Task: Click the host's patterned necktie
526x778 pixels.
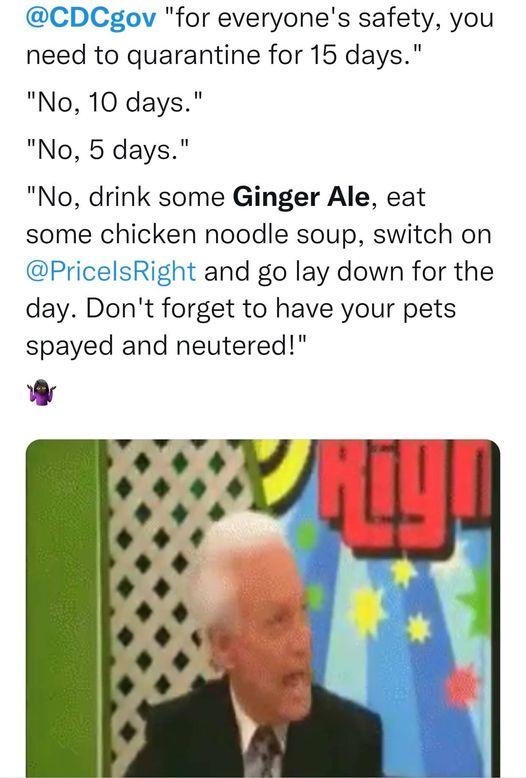Action: [263, 752]
